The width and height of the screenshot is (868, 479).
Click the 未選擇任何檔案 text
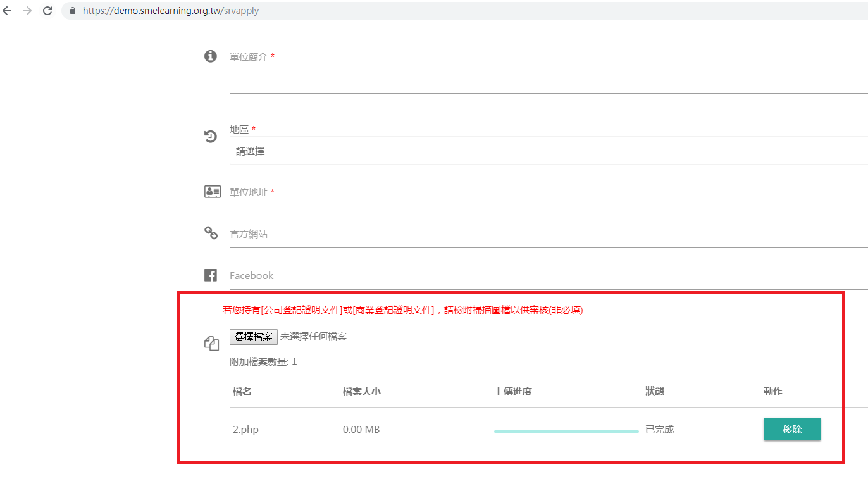313,337
